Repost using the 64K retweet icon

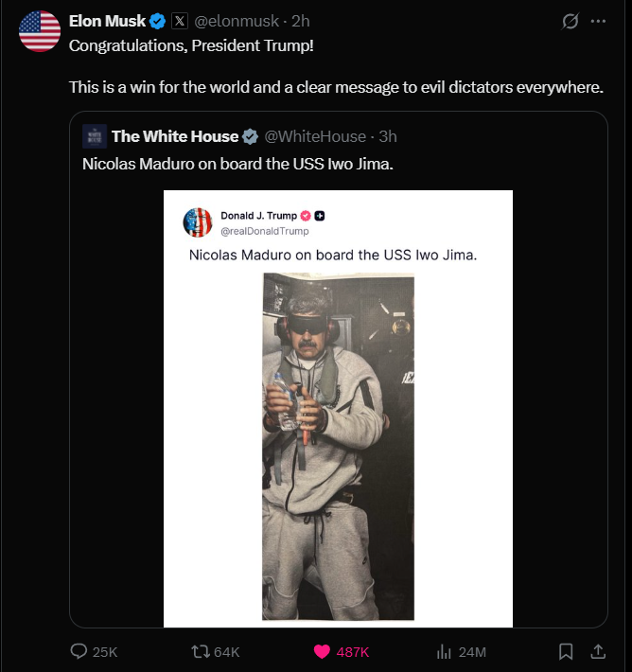(x=201, y=651)
